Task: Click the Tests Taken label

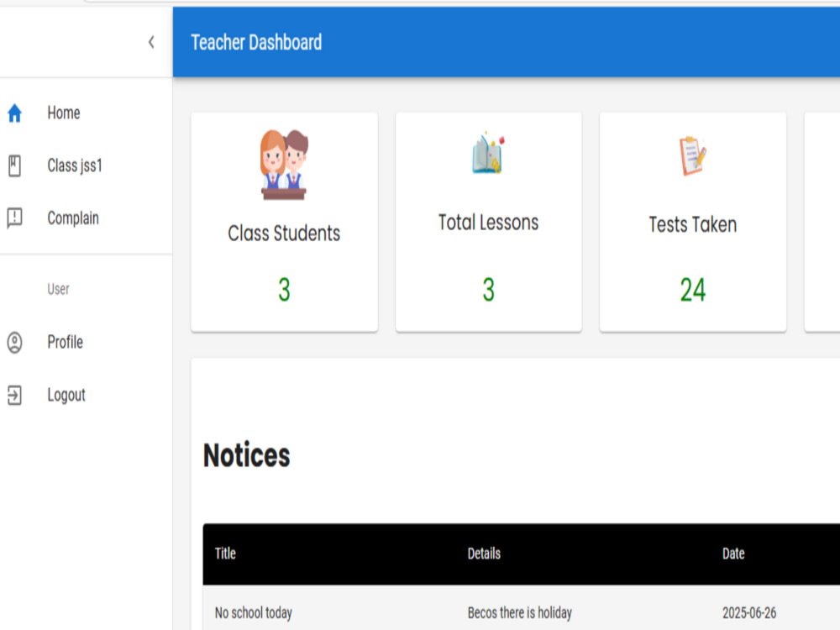Action: click(x=693, y=224)
